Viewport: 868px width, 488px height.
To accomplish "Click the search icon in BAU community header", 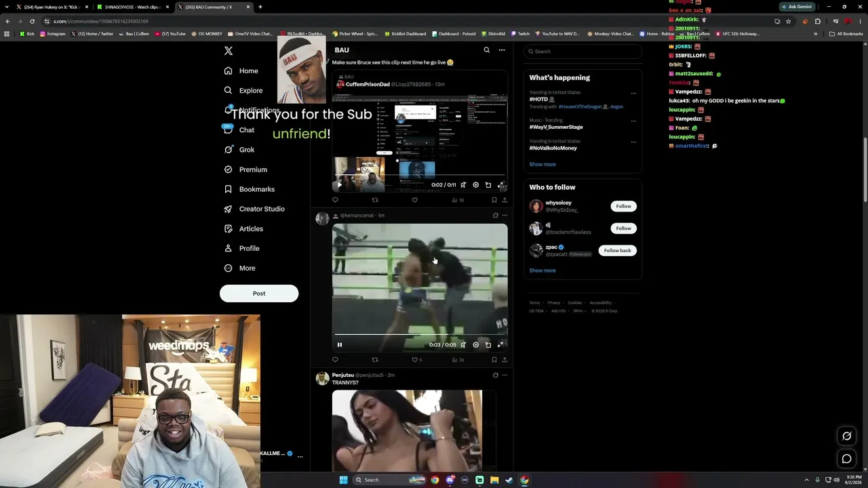I will 486,50.
